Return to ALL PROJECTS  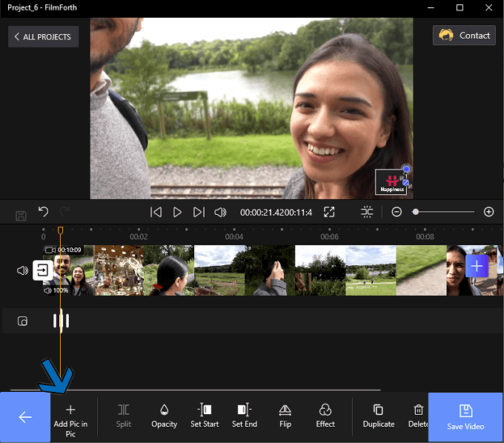coord(43,36)
